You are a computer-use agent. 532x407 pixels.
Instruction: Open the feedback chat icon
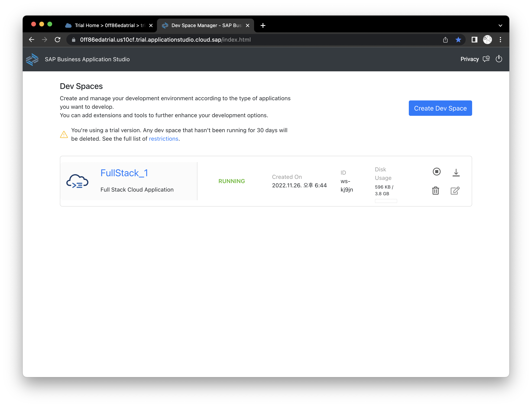click(486, 59)
